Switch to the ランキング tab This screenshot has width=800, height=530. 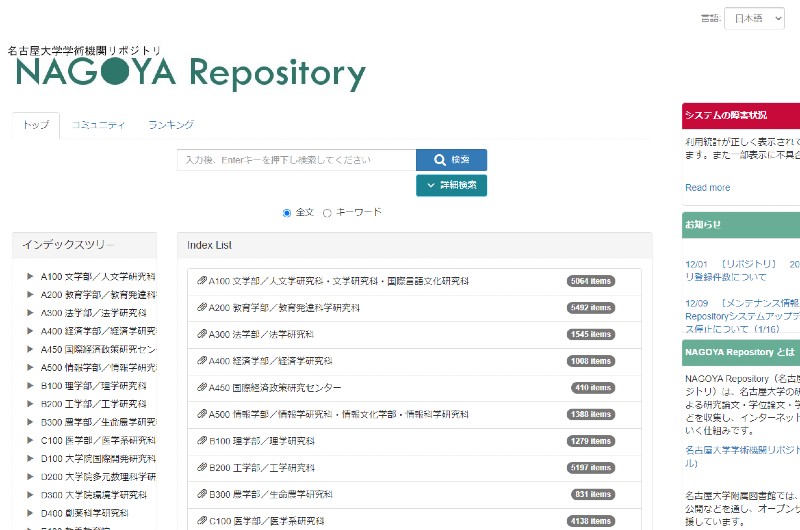click(171, 125)
